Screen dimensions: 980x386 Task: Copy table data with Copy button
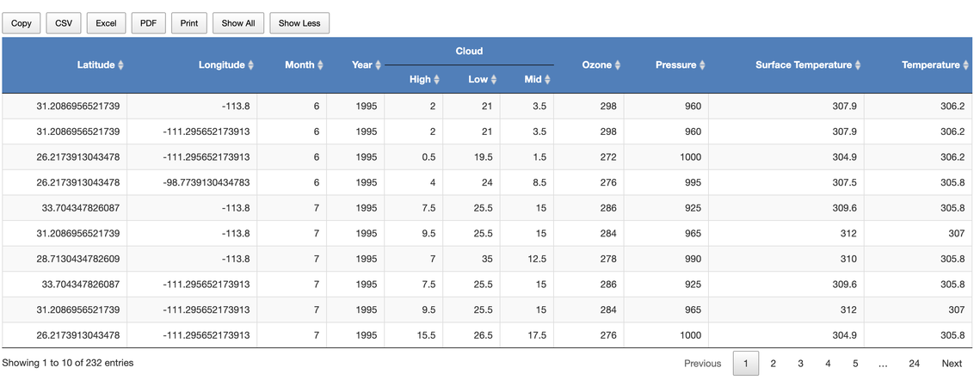(x=22, y=23)
